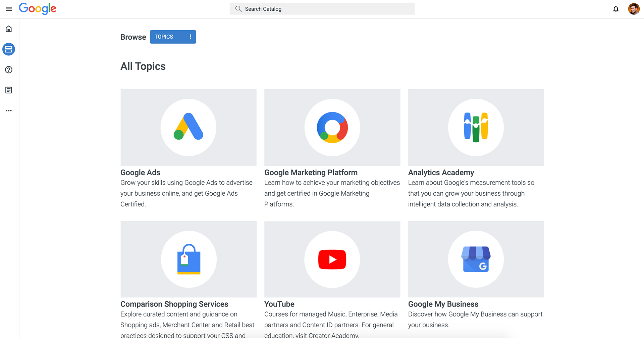Open the Google My Business title
Image resolution: width=644 pixels, height=338 pixels.
click(x=443, y=304)
